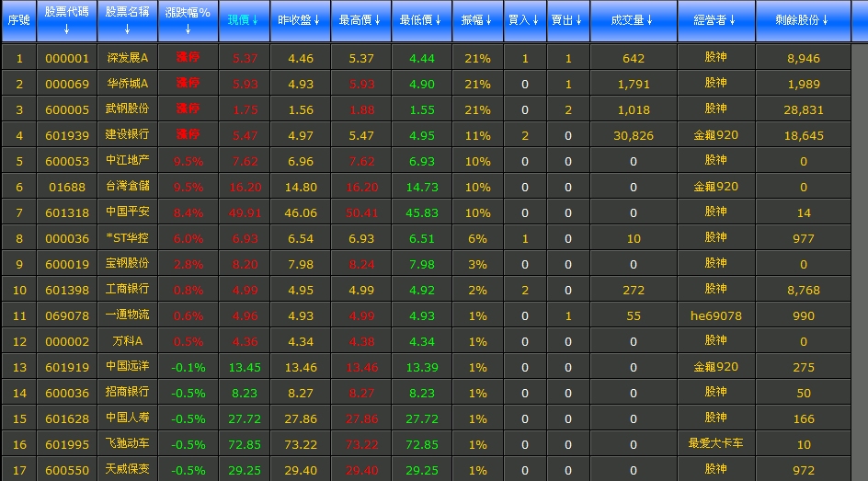Click remaining shares 28,831
Viewport: 868px width, 481px height.
click(x=804, y=109)
